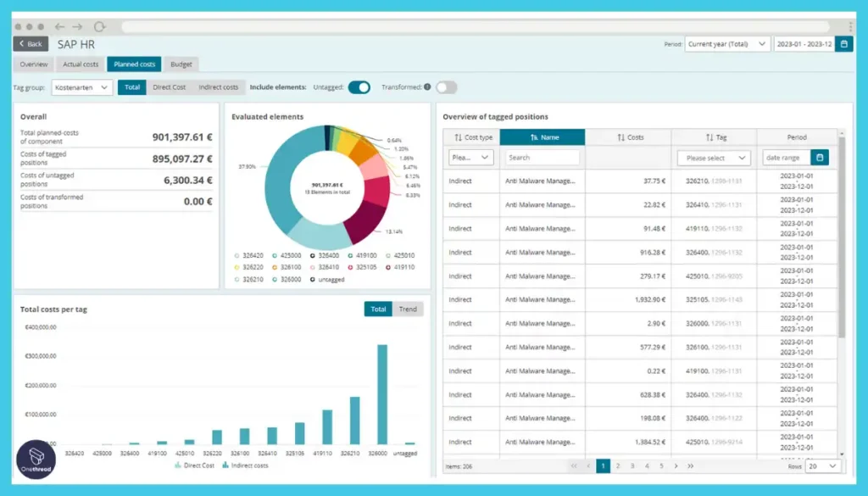Sort table by Tag column
Viewport: 868px width, 496px height.
(715, 137)
